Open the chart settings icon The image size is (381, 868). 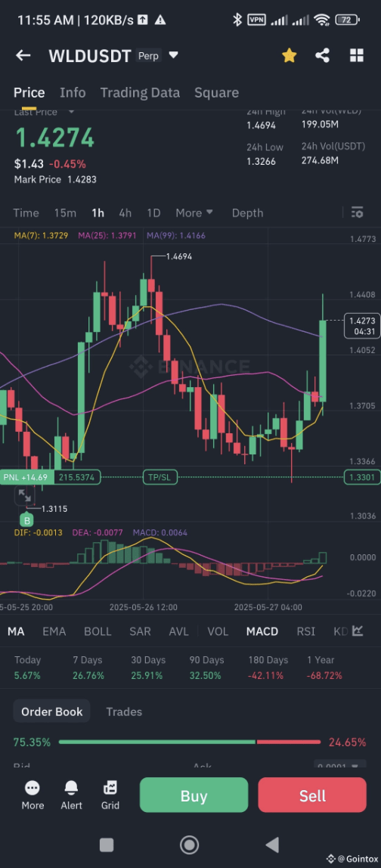point(357,212)
